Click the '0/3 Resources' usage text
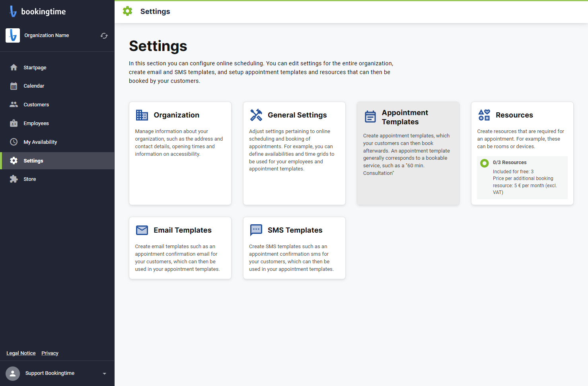The width and height of the screenshot is (588, 386). 510,163
